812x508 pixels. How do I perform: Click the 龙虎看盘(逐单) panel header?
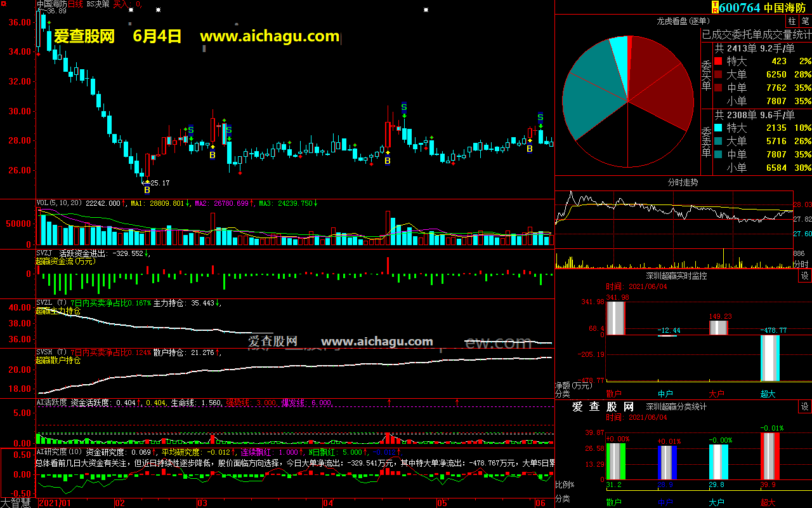coord(683,21)
